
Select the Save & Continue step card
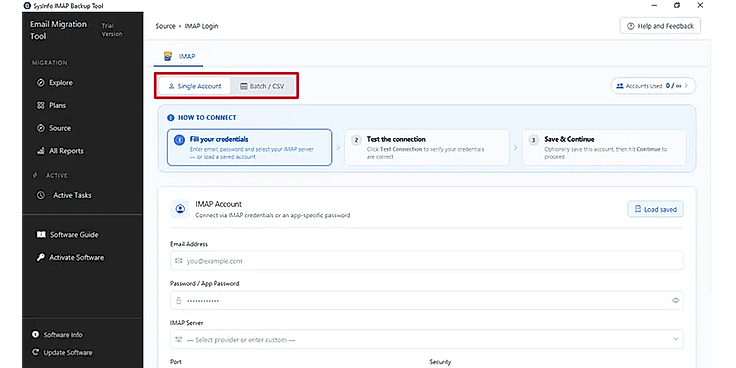[604, 147]
